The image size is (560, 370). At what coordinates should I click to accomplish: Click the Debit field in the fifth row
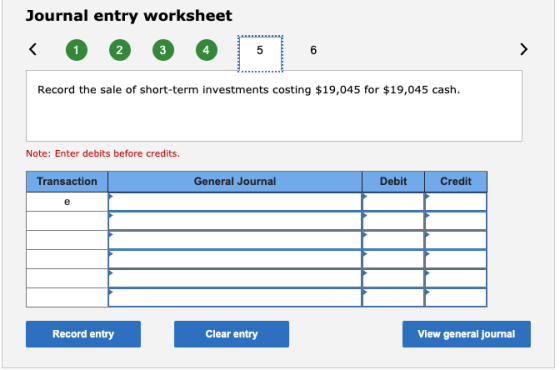click(x=393, y=278)
